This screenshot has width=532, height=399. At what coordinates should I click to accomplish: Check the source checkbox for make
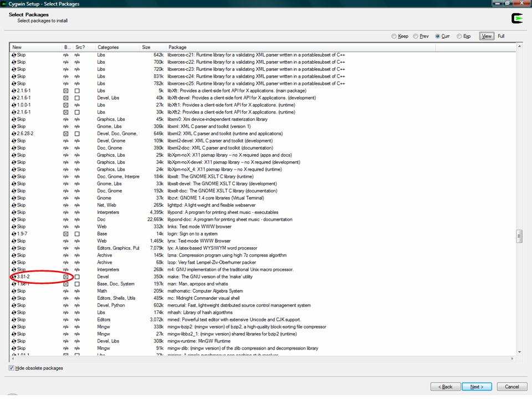tap(77, 277)
